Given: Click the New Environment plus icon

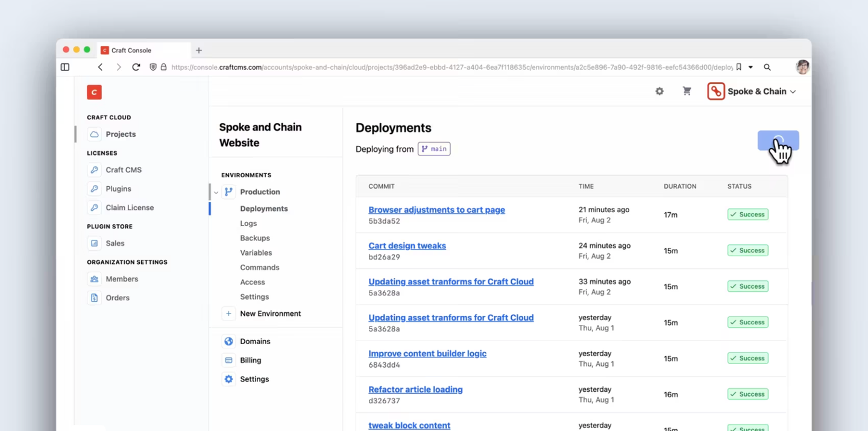Looking at the screenshot, I should point(228,313).
